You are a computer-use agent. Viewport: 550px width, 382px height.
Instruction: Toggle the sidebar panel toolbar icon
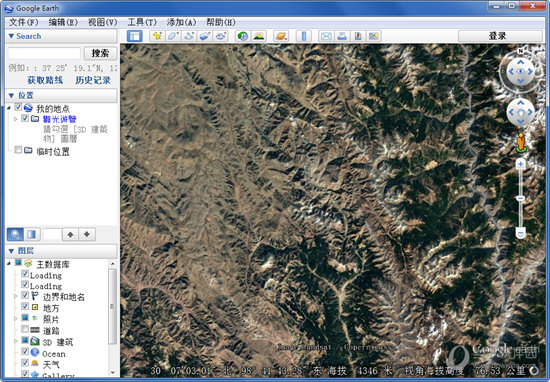click(135, 36)
